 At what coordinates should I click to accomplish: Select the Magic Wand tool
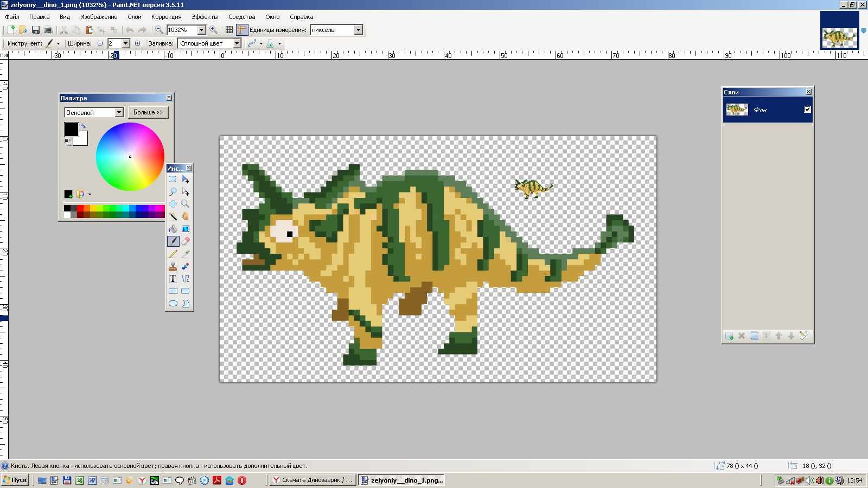[x=173, y=216]
